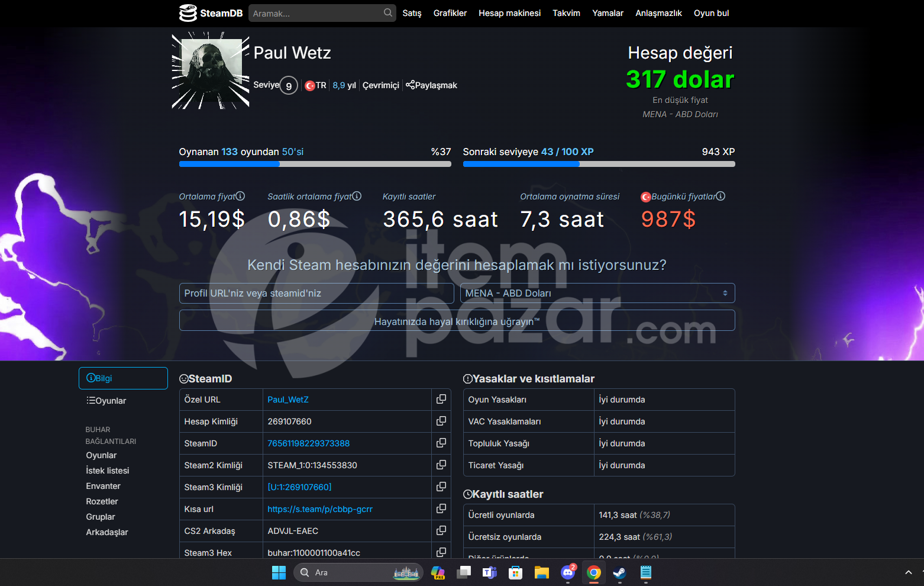Click the STEAM_1:0:134553830 cell
The height and width of the screenshot is (586, 924).
pos(347,465)
